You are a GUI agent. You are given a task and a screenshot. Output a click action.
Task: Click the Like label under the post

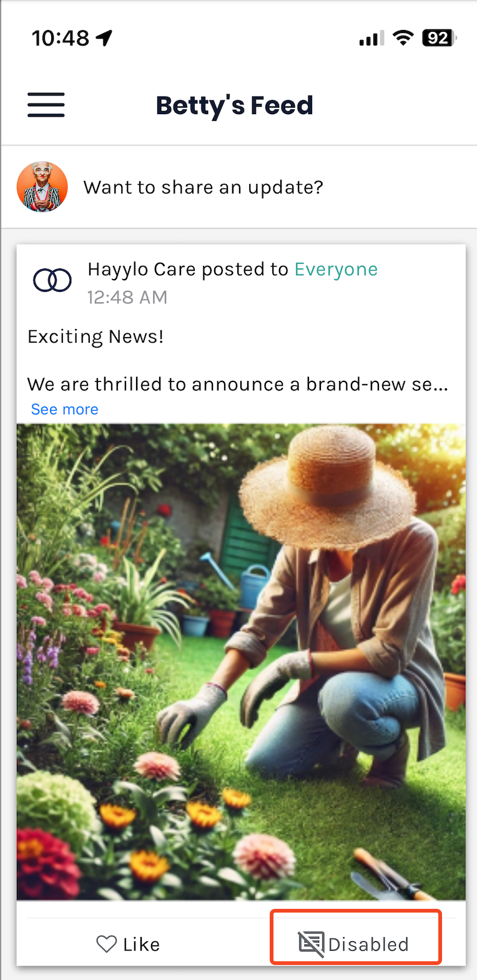(x=142, y=944)
